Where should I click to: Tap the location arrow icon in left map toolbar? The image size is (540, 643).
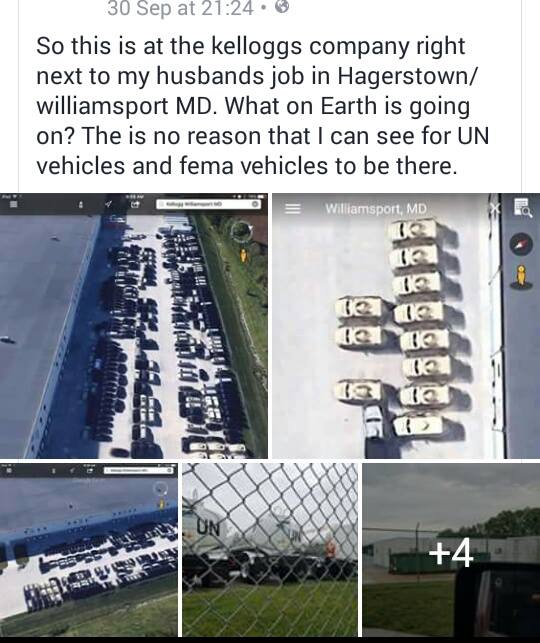pyautogui.click(x=108, y=204)
